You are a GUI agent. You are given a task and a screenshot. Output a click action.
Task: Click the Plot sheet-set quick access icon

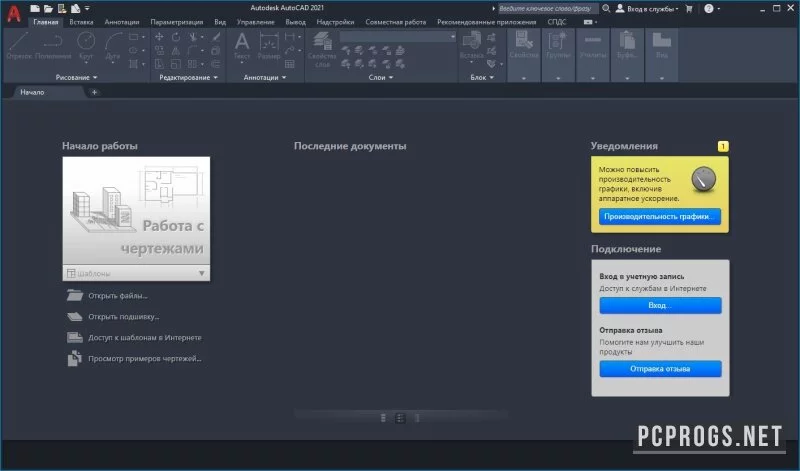(x=75, y=8)
